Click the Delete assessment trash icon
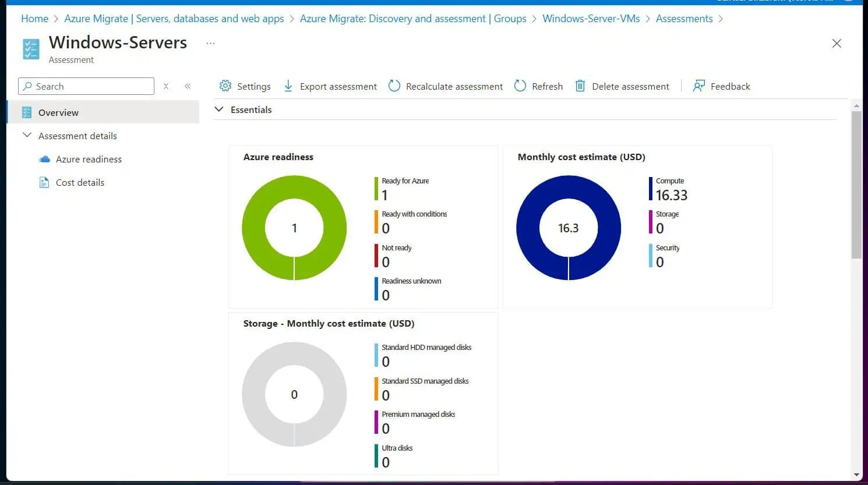 pos(580,86)
